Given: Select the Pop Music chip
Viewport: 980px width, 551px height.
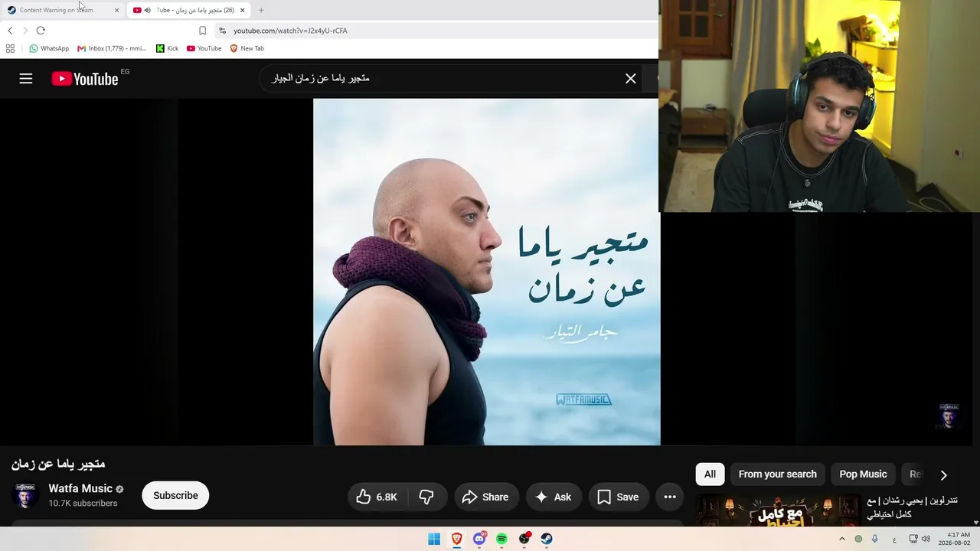Looking at the screenshot, I should click(x=863, y=474).
